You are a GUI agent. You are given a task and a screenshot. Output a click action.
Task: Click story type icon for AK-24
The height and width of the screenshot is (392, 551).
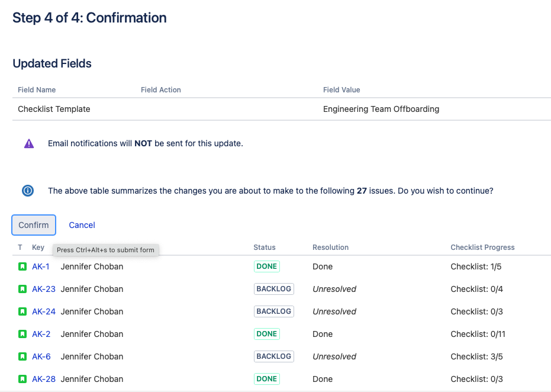(22, 311)
